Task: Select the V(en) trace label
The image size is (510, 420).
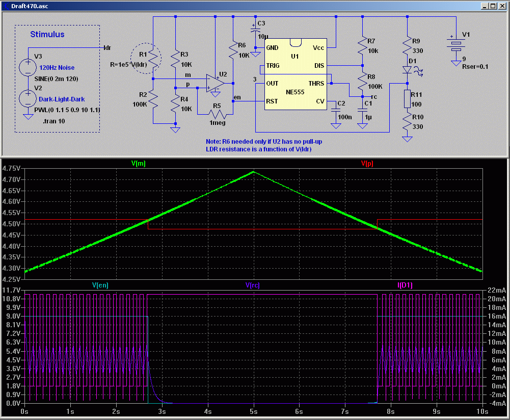Action: tap(100, 285)
